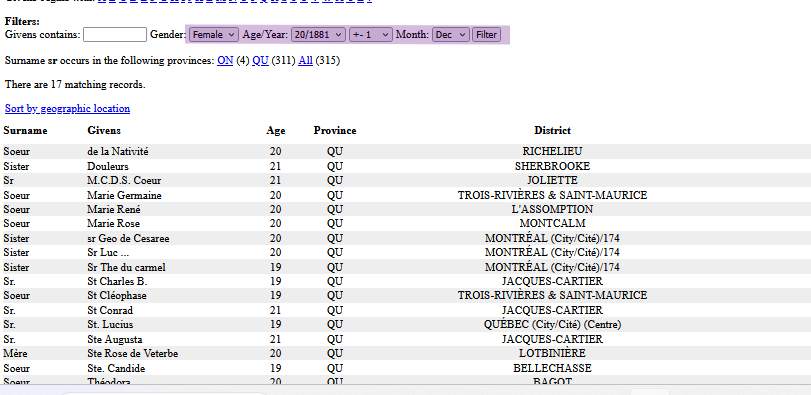
Task: Click the Surname column header
Action: click(25, 130)
